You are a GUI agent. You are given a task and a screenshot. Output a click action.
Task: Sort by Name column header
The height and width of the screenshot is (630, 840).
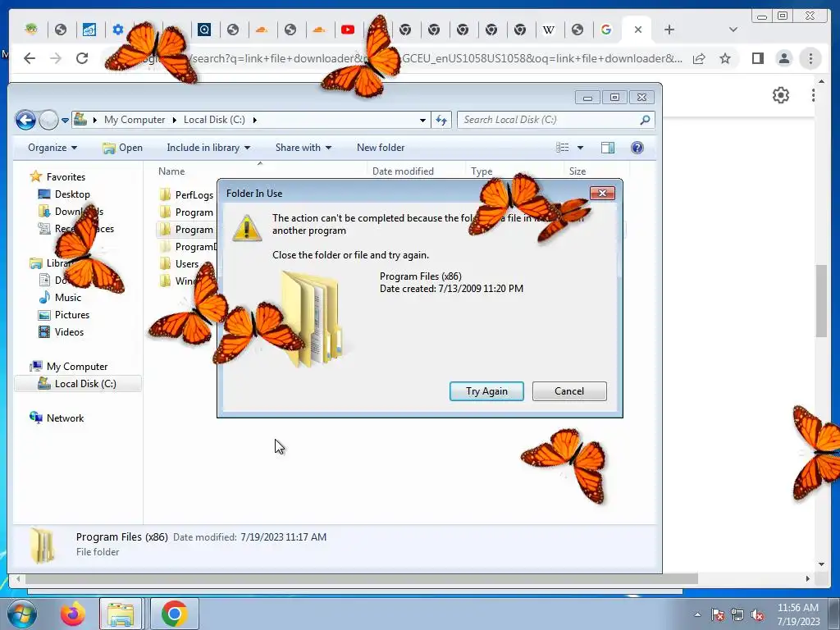pos(171,171)
